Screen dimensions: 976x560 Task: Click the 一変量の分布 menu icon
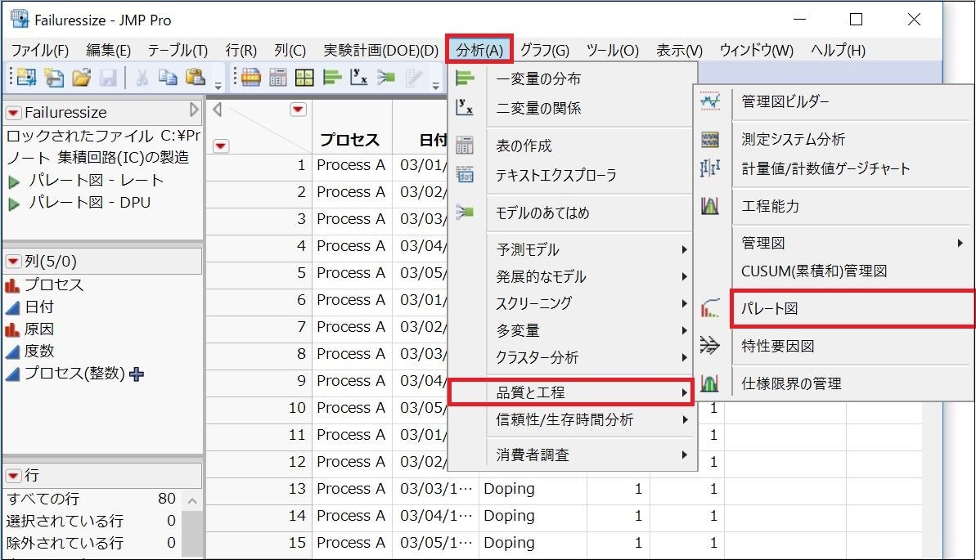[x=465, y=78]
